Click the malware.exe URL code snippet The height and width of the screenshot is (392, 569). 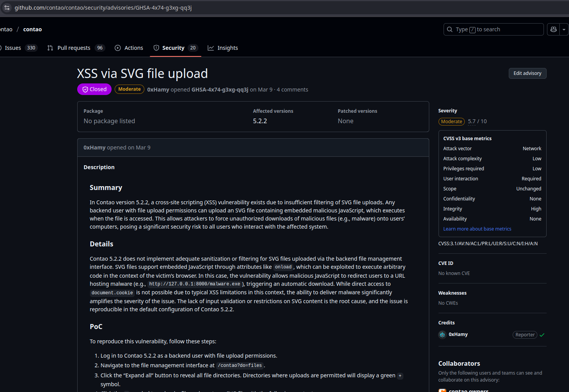tap(195, 284)
